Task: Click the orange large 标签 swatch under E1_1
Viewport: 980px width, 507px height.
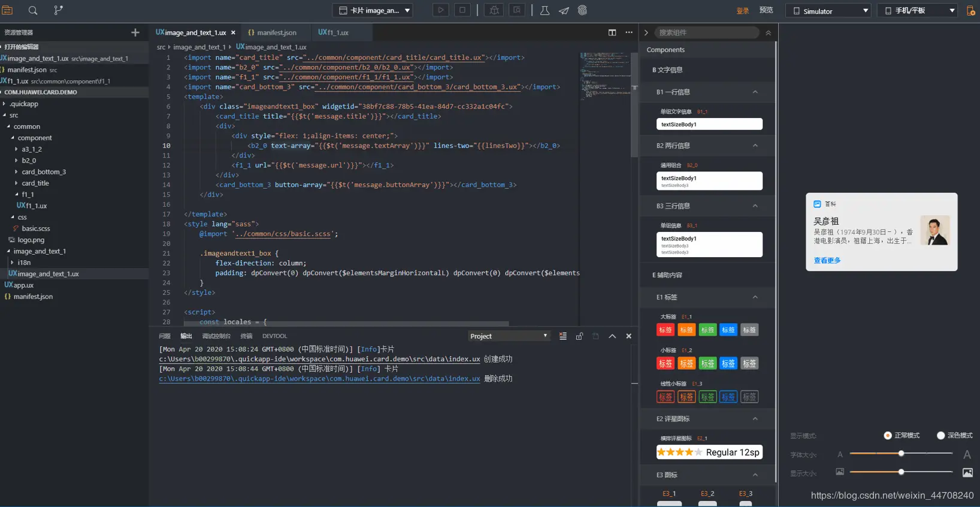Action: pyautogui.click(x=686, y=330)
